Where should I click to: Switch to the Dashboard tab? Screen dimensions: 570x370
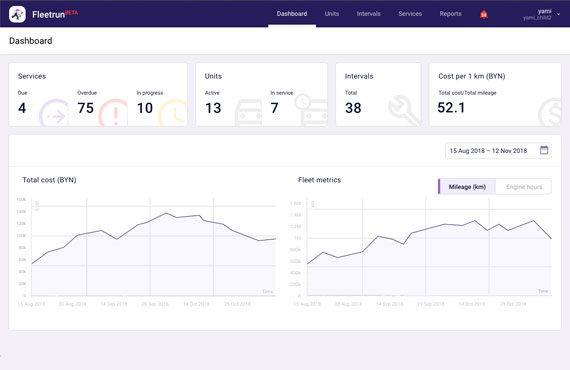(x=292, y=14)
